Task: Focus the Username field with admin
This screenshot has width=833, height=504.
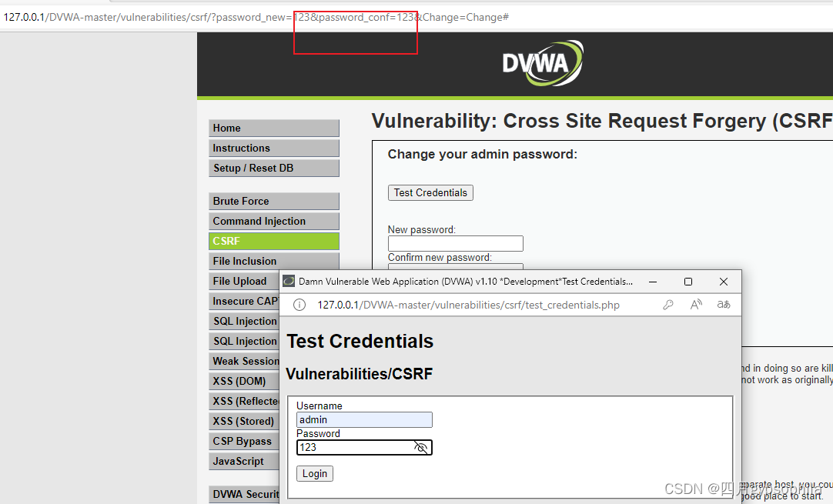Action: point(364,419)
